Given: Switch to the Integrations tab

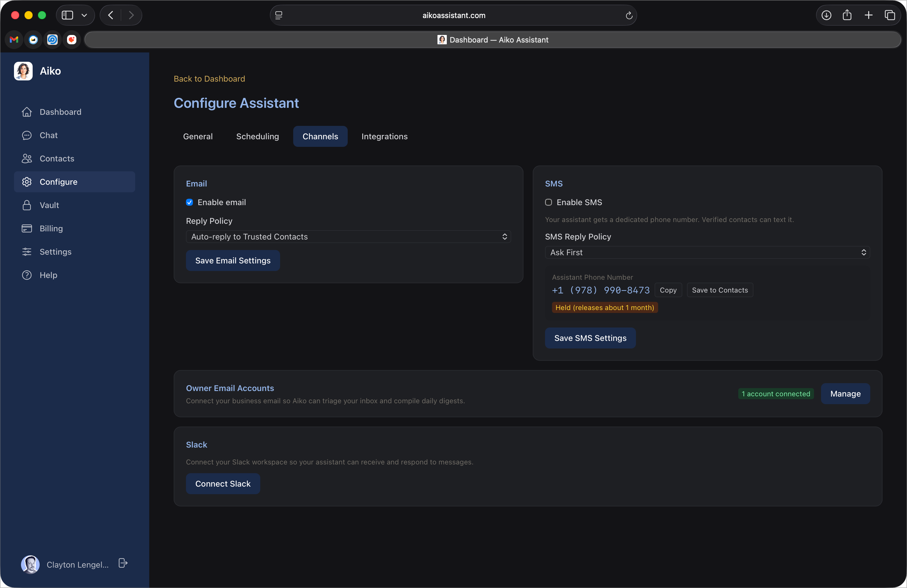Looking at the screenshot, I should coord(384,136).
